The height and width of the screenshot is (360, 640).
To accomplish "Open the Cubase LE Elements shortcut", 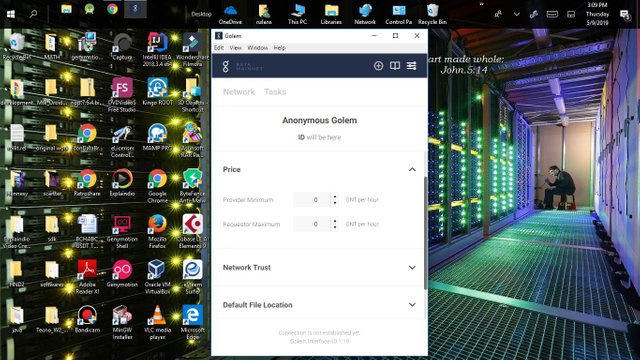I will pyautogui.click(x=192, y=231).
